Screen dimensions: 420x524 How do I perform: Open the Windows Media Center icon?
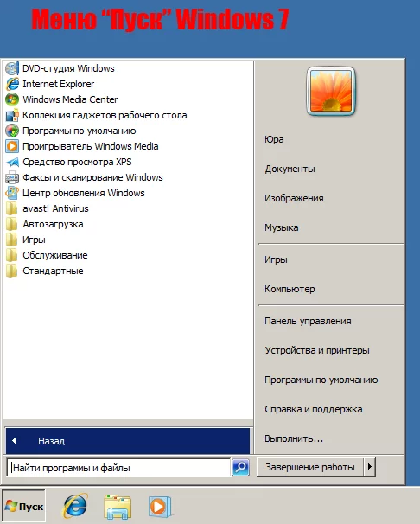click(12, 99)
